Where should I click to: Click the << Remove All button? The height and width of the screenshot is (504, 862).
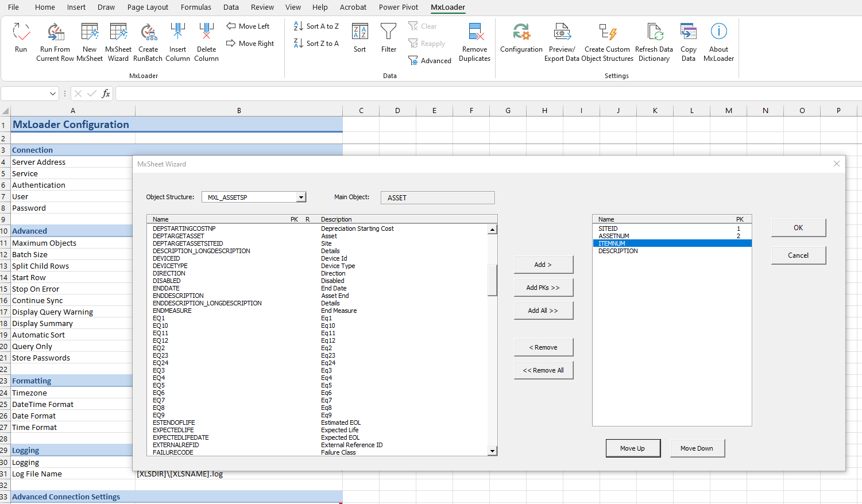click(543, 370)
